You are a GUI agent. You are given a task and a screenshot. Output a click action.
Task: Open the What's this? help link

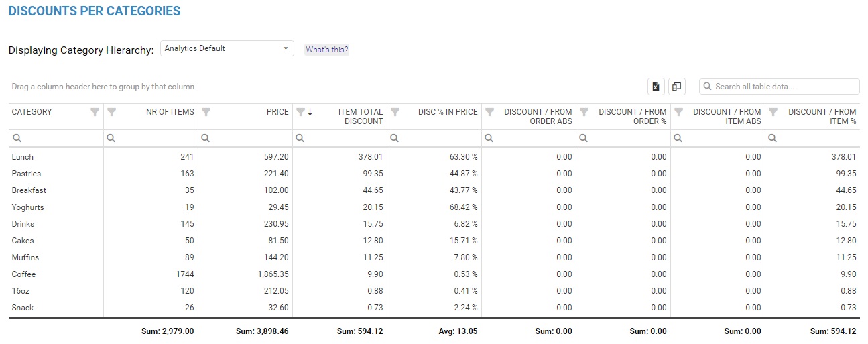click(x=327, y=50)
